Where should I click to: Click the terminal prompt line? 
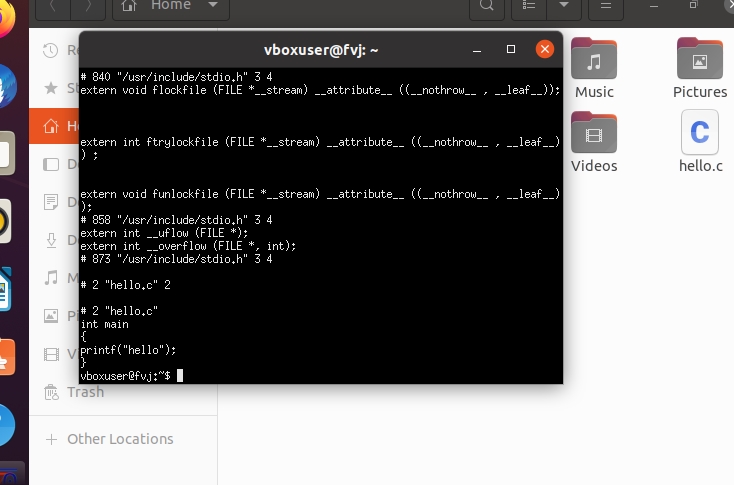(x=132, y=376)
